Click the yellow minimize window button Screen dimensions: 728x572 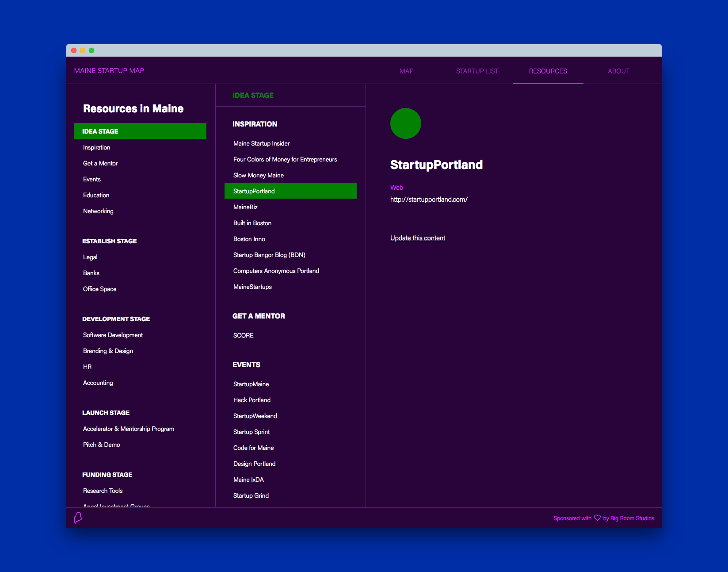point(83,50)
